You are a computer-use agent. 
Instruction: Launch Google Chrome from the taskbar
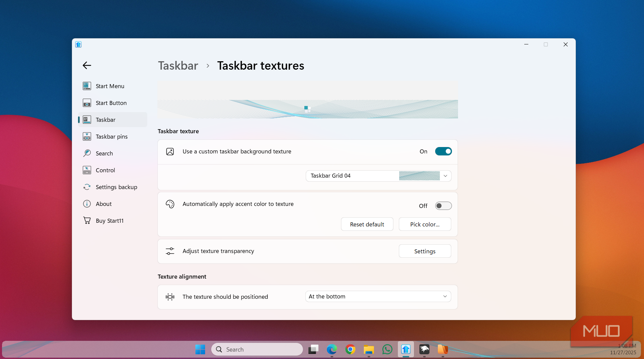350,350
